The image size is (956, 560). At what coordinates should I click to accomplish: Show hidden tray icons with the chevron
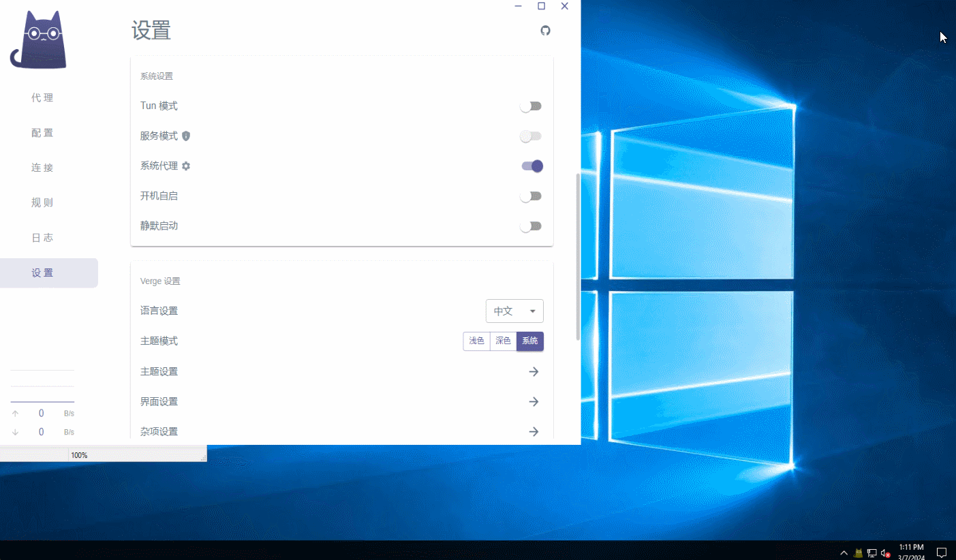(844, 553)
